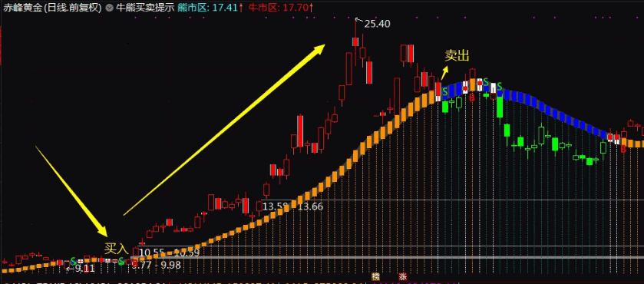Click the 牛市区: 17.70 readout
The height and width of the screenshot is (284, 644).
tap(280, 8)
